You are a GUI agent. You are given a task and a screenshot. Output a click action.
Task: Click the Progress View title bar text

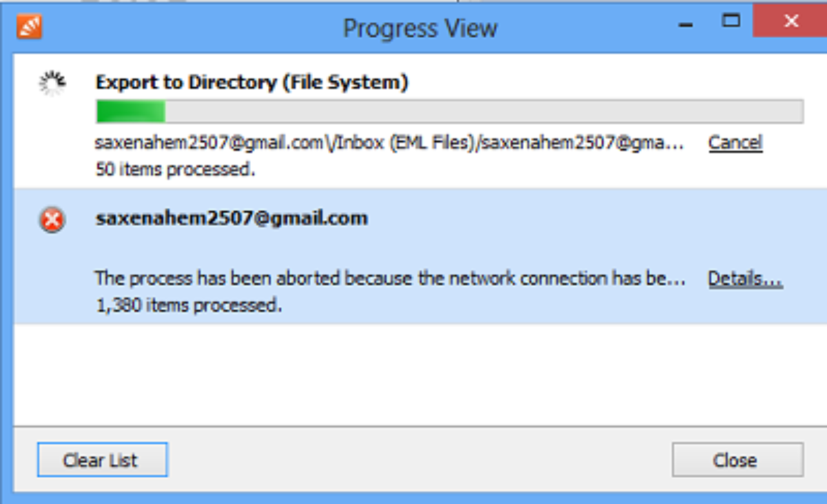420,28
